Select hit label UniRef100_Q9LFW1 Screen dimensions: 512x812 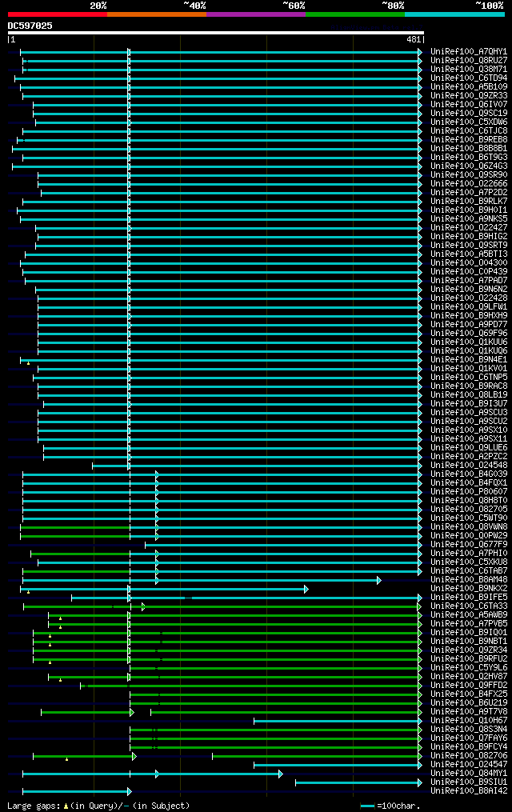pos(469,307)
